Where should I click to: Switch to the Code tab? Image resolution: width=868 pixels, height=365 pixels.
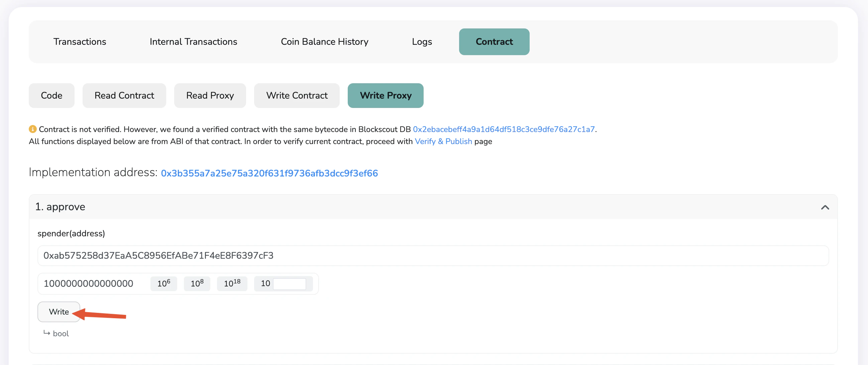[x=51, y=95]
